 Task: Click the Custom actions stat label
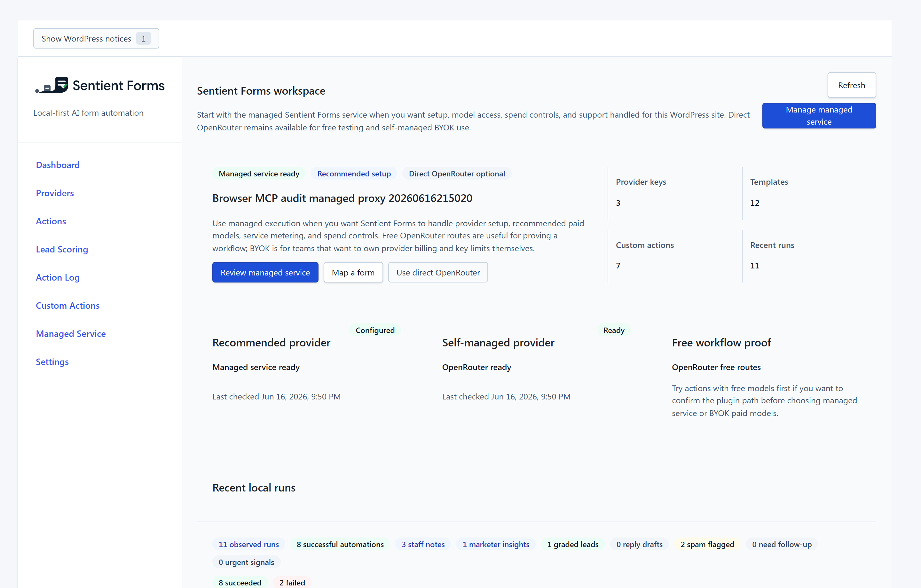click(x=645, y=245)
